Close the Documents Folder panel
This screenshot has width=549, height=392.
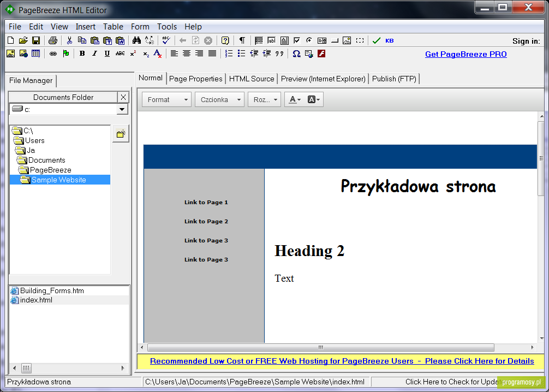click(x=123, y=97)
